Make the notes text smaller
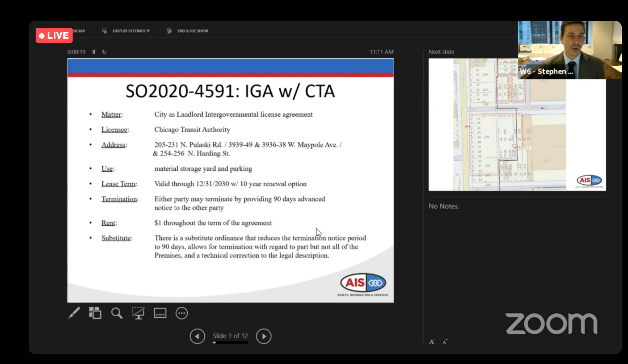 pos(444,341)
